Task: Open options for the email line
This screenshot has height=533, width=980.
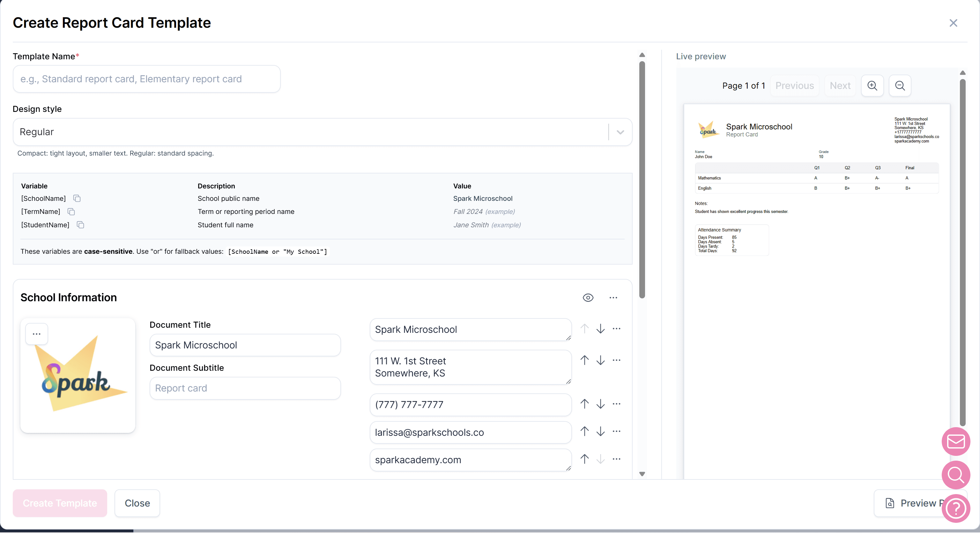Action: pos(616,432)
